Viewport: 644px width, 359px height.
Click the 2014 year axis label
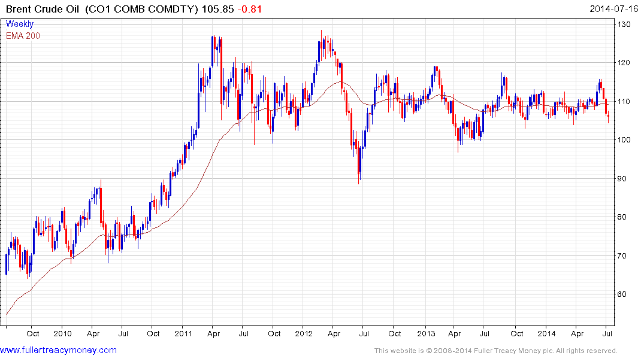(547, 333)
